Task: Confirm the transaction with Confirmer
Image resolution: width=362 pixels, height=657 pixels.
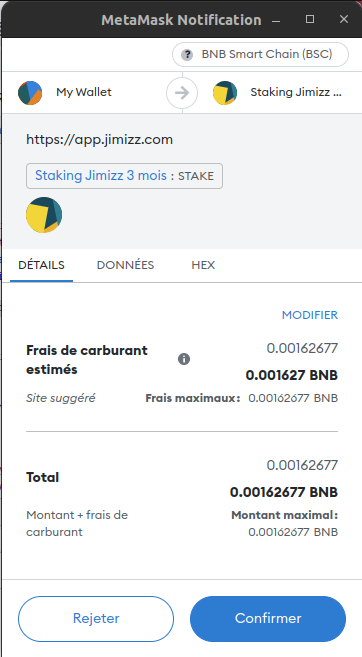Action: point(268,618)
